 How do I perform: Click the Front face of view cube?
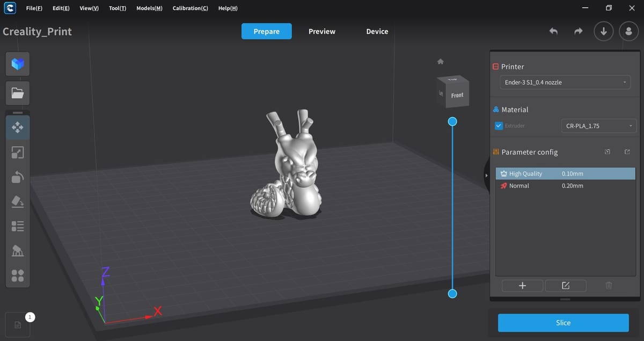[457, 95]
